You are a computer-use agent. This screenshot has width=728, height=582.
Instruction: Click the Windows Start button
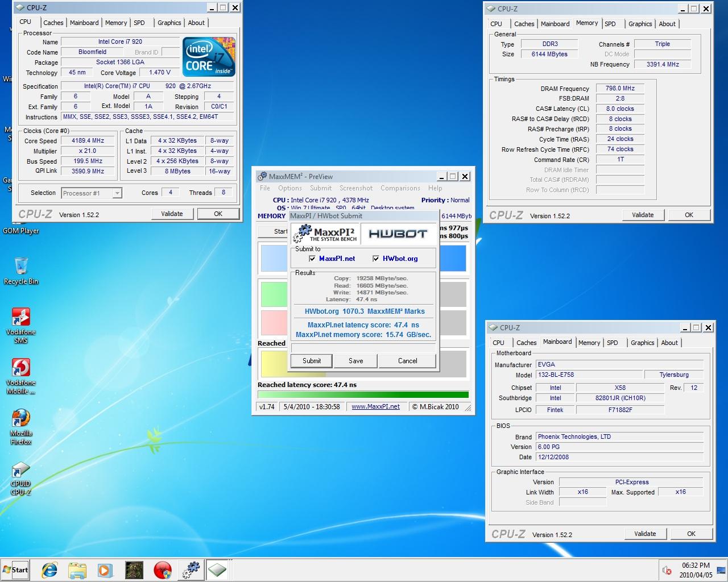tap(15, 569)
